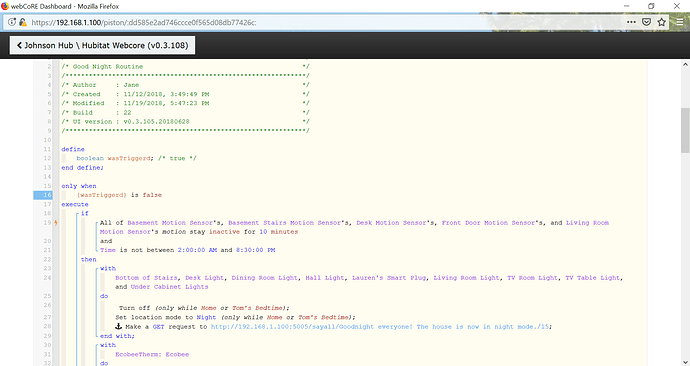
Task: Click Set location mode to Night
Action: pyautogui.click(x=235, y=317)
